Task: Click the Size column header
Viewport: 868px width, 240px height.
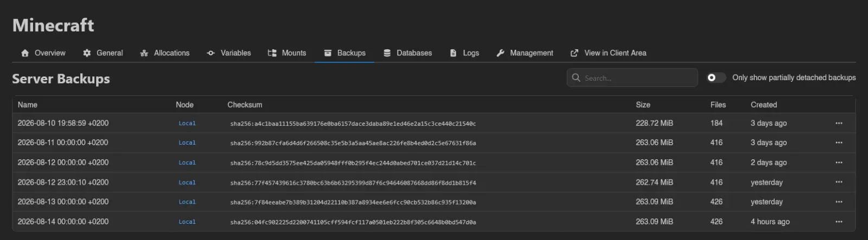Action: click(643, 105)
